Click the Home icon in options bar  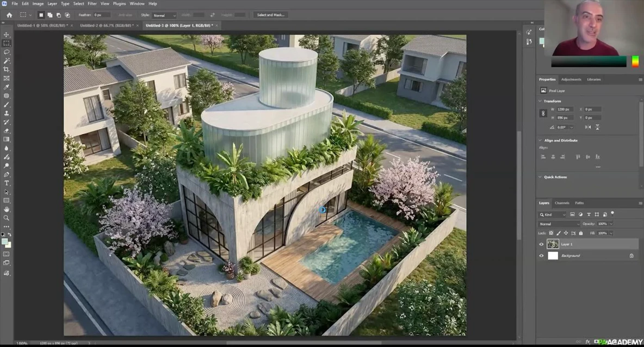pyautogui.click(x=9, y=15)
